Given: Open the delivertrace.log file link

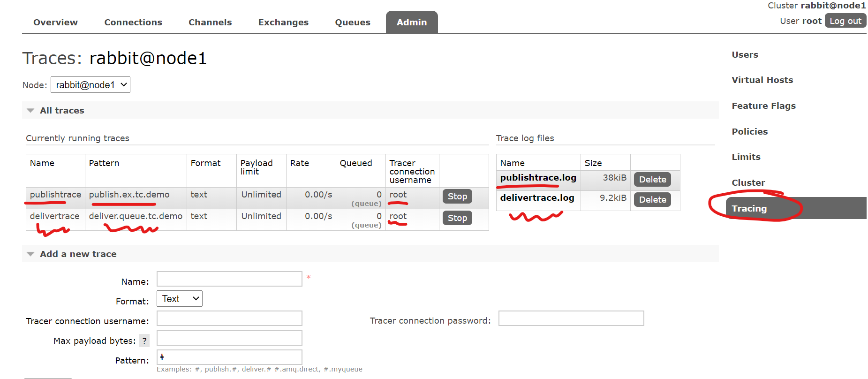Looking at the screenshot, I should click(x=537, y=198).
